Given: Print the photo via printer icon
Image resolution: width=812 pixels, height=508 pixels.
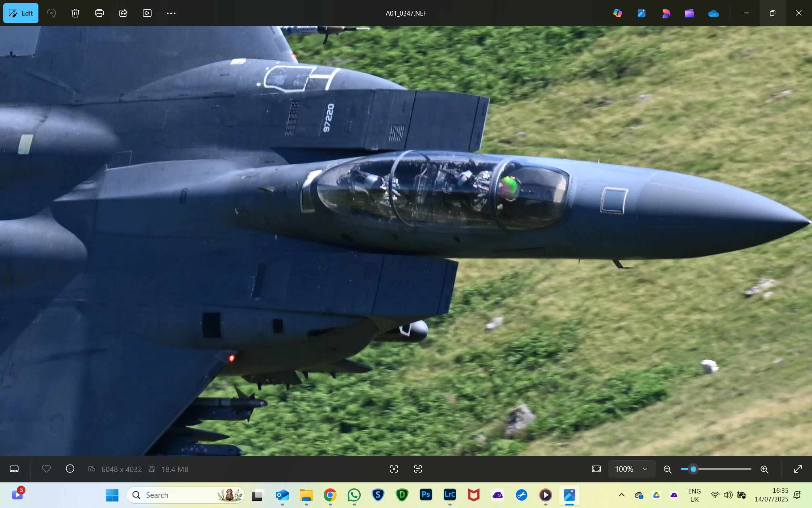Looking at the screenshot, I should point(99,13).
